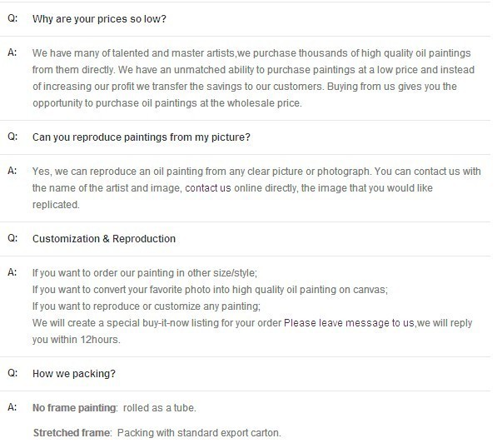Click the "Customization & Reproduction" heading
The height and width of the screenshot is (448, 502).
[104, 238]
